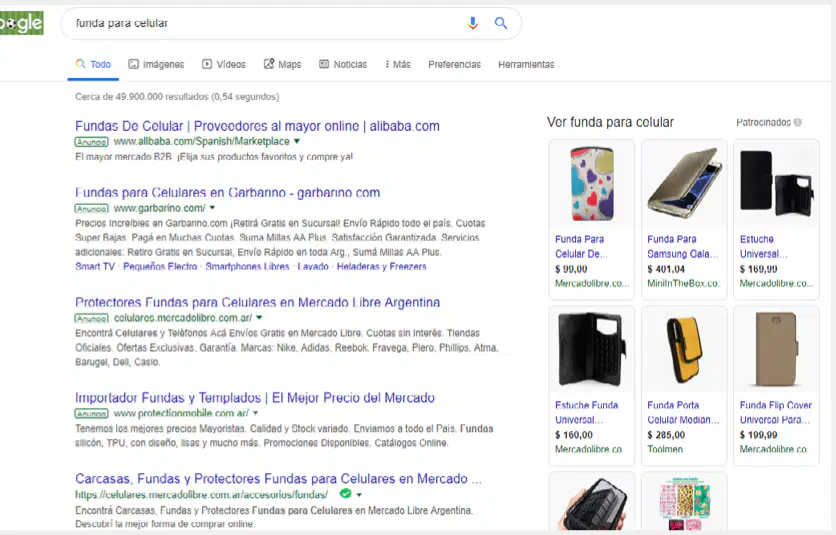Open 'Funda Porta Celular Median...' product title
The width and height of the screenshot is (836, 535).
pyautogui.click(x=684, y=412)
